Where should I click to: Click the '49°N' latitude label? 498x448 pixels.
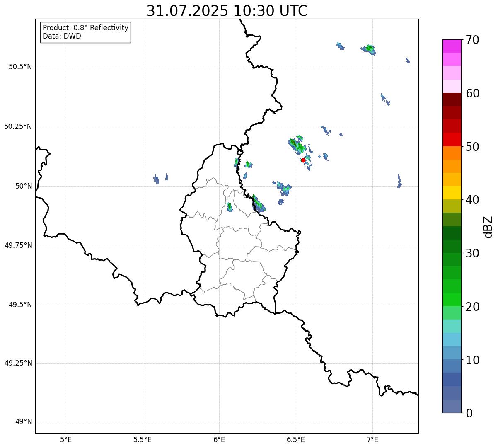[x=24, y=422]
